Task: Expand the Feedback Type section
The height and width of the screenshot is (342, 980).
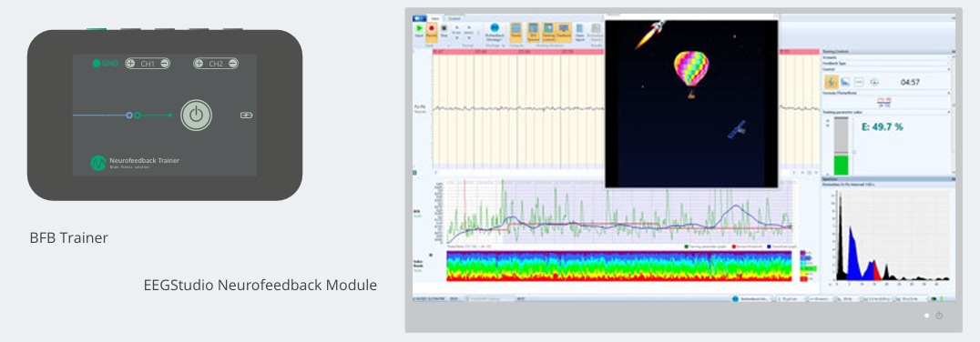Action: [886, 63]
